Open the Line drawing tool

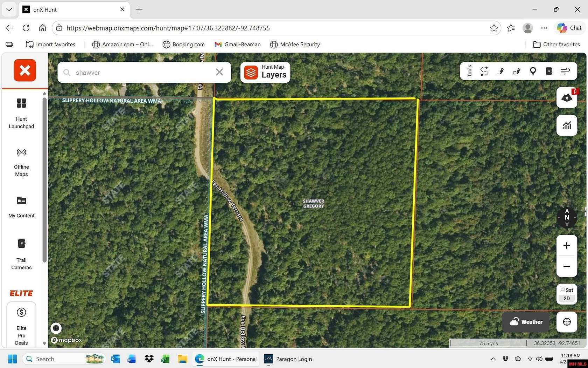(x=500, y=71)
